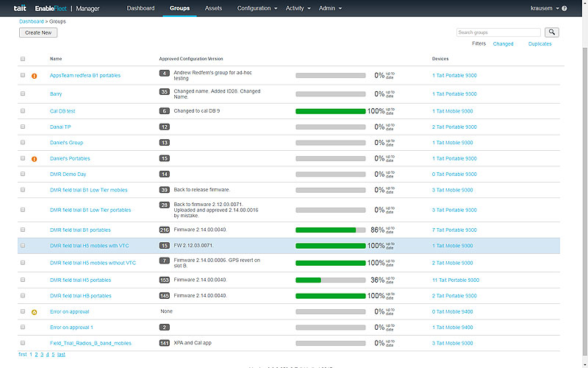Tick the select-all checkbox in table header
This screenshot has width=588, height=368.
pyautogui.click(x=23, y=59)
